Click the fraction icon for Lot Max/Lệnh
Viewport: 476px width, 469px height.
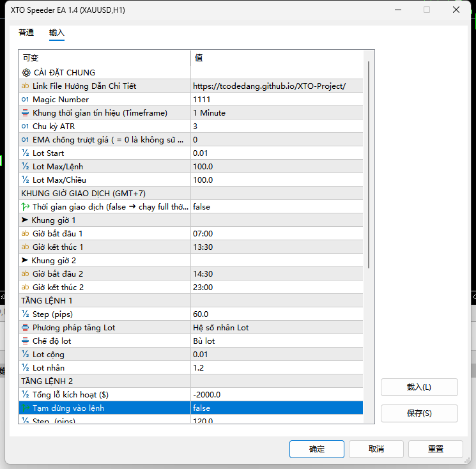click(25, 166)
